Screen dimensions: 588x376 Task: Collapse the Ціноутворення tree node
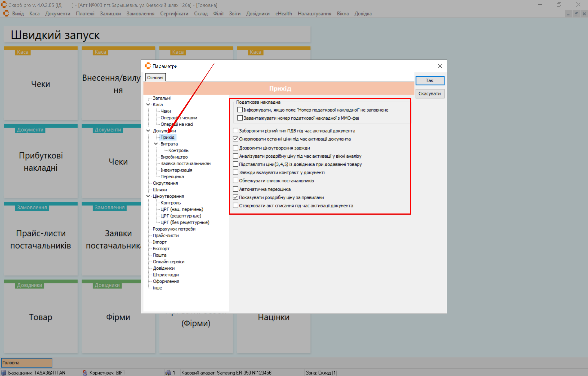pyautogui.click(x=148, y=196)
